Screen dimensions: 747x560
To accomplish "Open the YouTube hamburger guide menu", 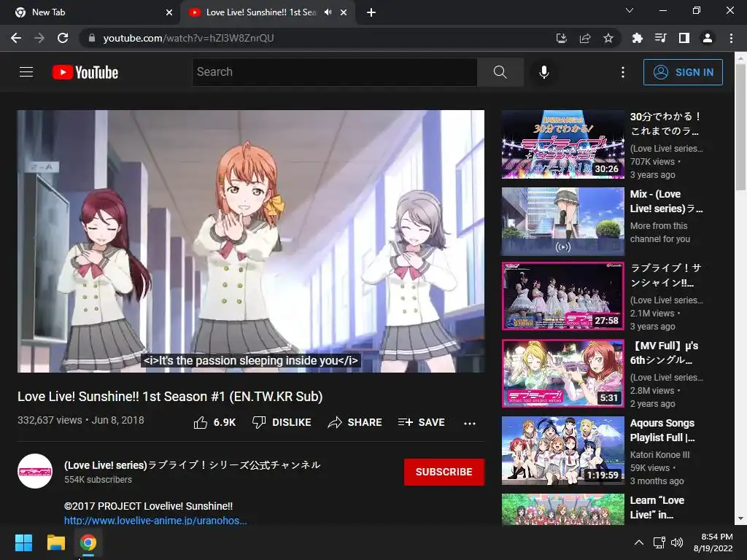I will (26, 72).
